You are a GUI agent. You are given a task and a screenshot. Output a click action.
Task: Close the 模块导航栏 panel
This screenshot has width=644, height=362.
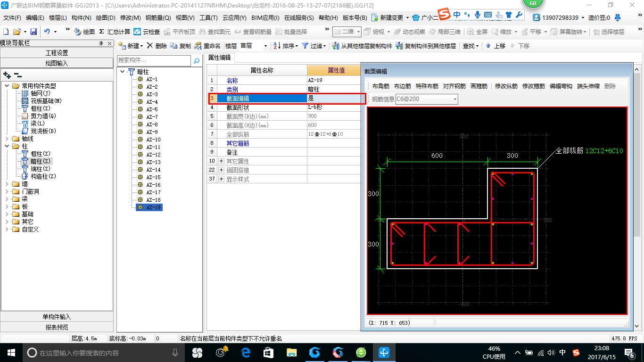[x=109, y=43]
